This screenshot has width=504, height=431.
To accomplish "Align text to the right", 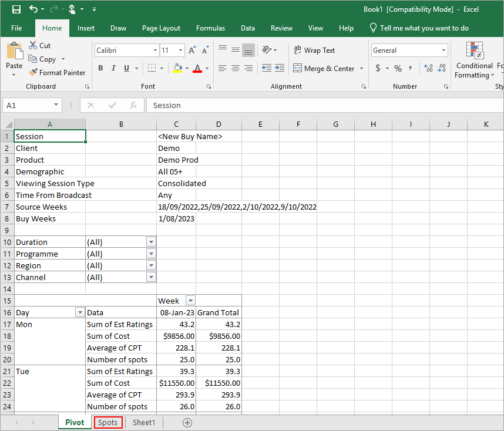I will pos(248,68).
